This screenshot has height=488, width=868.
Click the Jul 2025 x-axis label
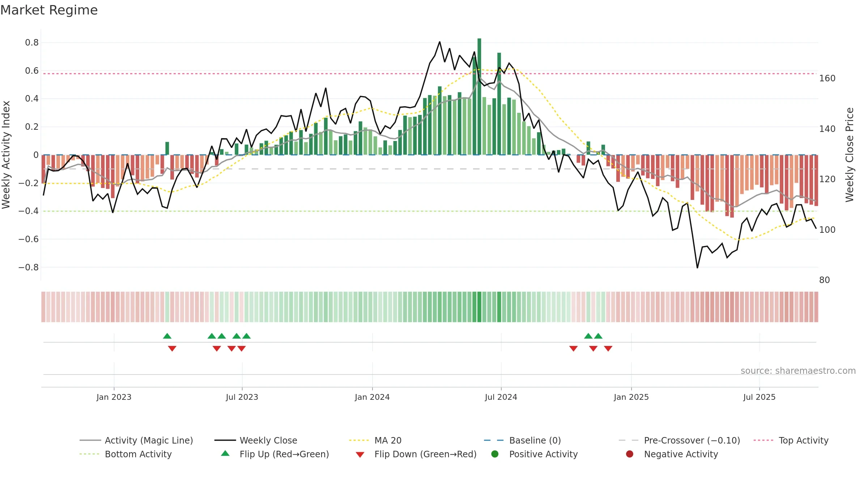[x=759, y=397]
